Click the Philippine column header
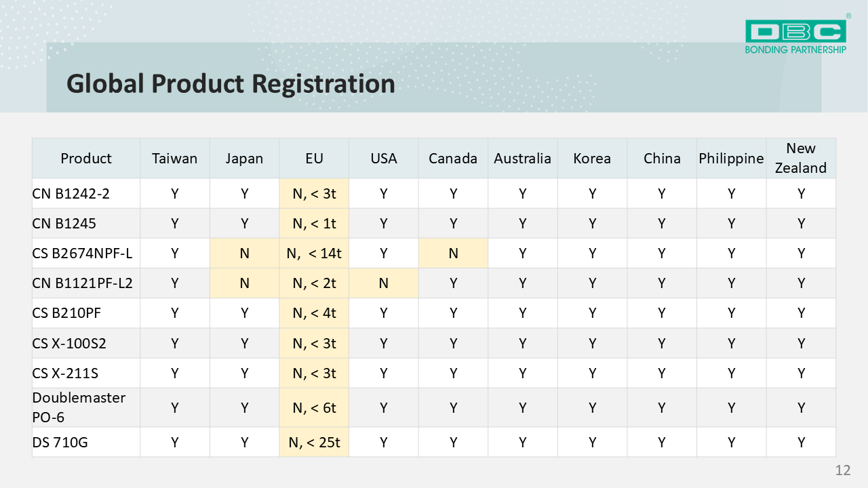The height and width of the screenshot is (488, 868). click(x=731, y=159)
